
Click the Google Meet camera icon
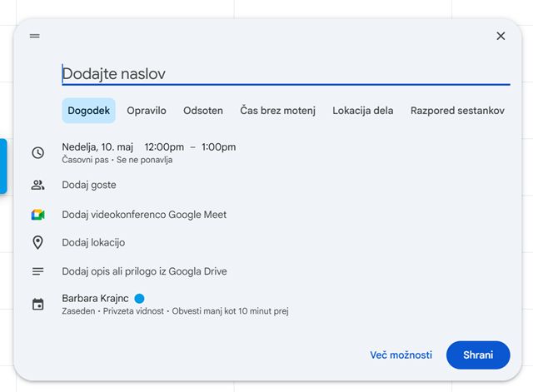click(37, 215)
